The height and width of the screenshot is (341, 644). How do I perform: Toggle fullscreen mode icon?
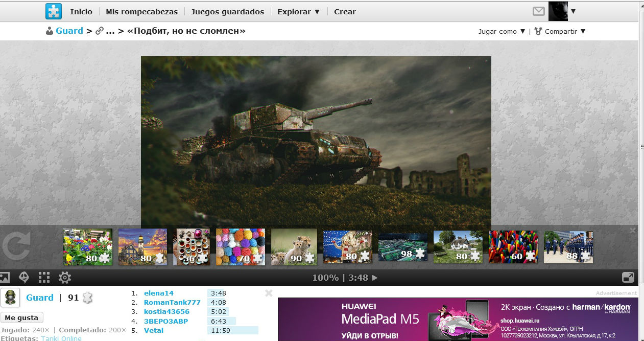tap(628, 278)
